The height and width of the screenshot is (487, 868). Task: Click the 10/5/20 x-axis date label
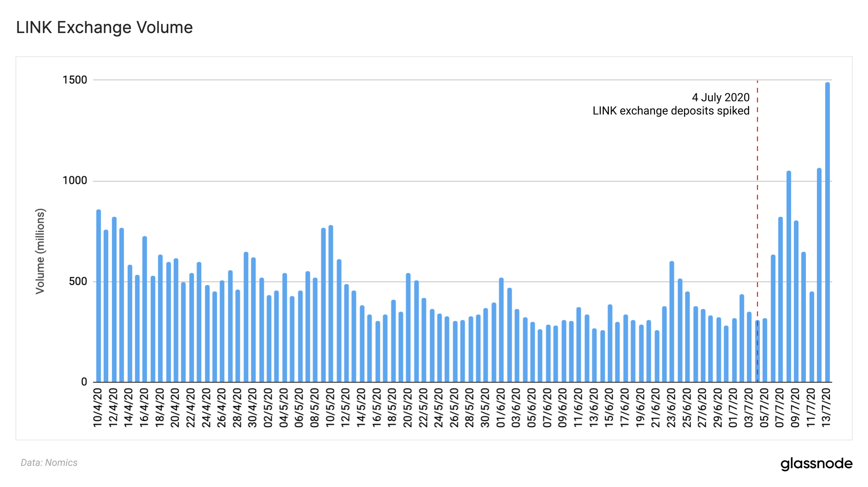pos(330,407)
